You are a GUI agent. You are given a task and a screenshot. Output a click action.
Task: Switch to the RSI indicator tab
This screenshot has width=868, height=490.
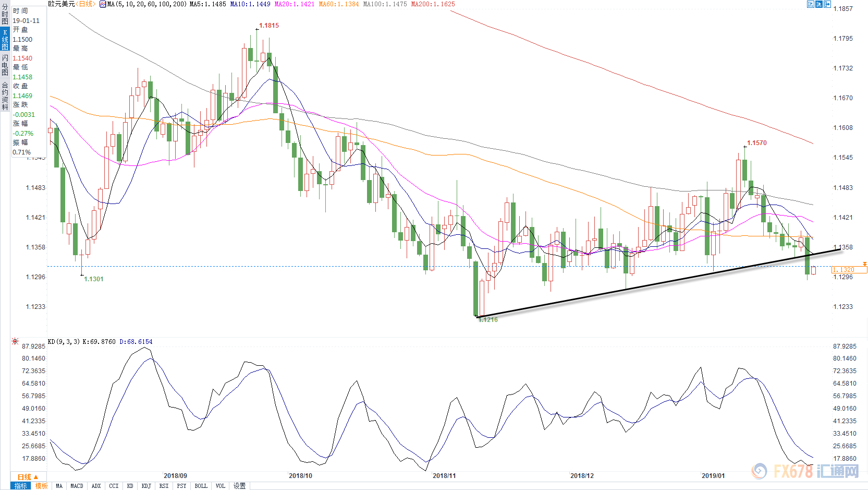point(164,486)
